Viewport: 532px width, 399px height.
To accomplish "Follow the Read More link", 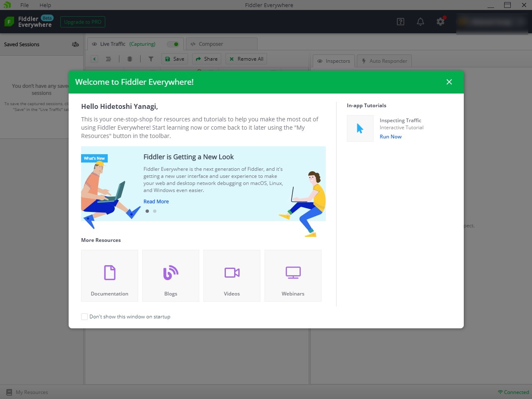I will point(156,202).
